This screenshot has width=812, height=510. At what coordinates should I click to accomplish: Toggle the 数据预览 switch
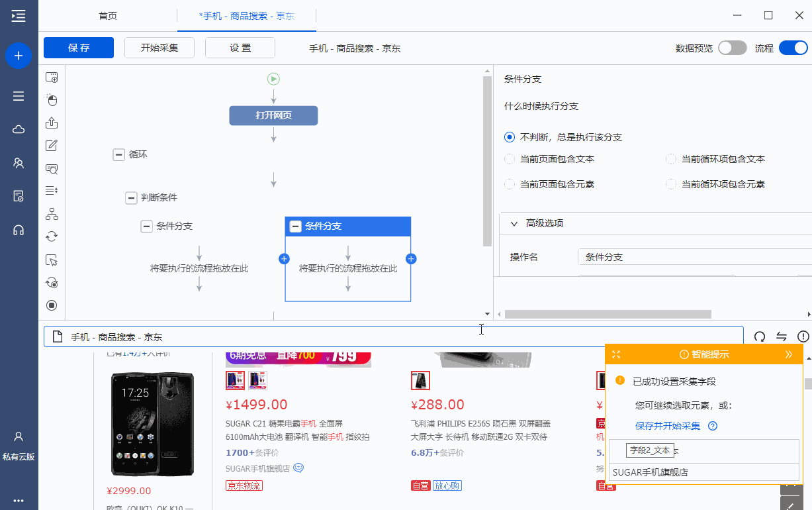[733, 48]
